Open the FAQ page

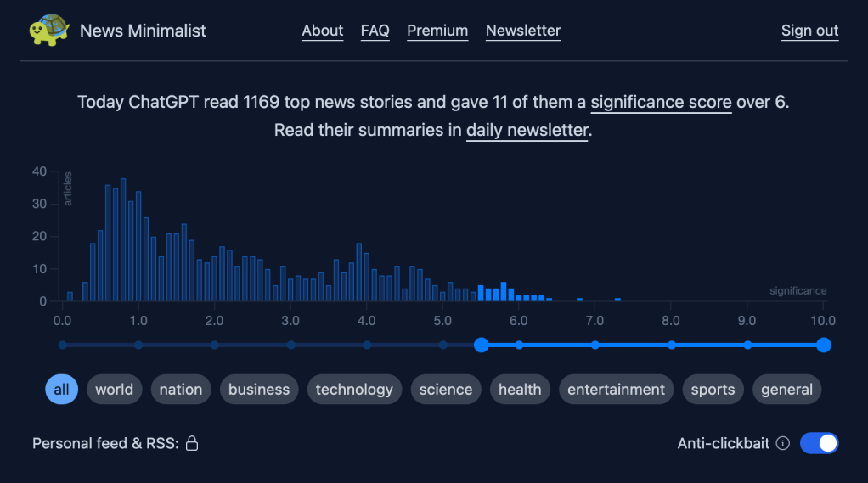[375, 31]
